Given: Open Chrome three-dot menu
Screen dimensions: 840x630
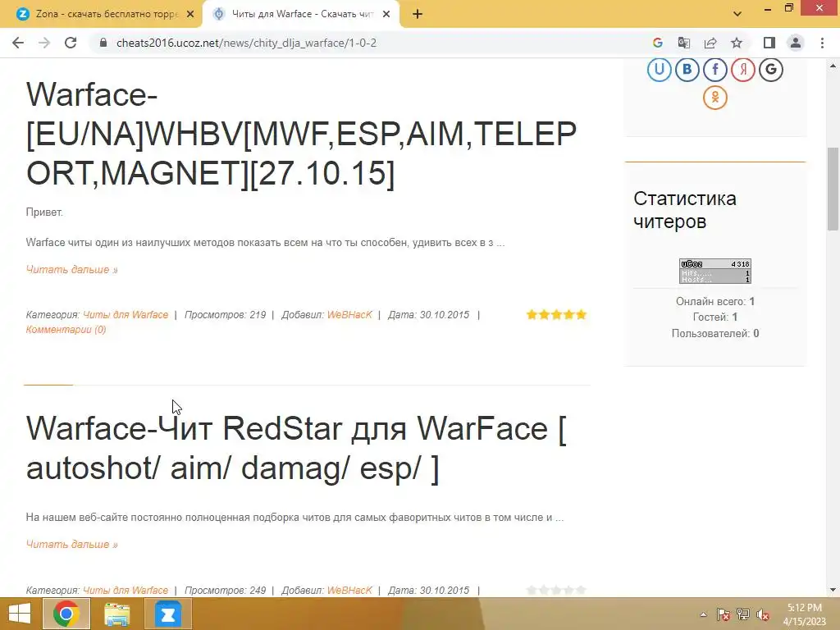Looking at the screenshot, I should pos(822,43).
